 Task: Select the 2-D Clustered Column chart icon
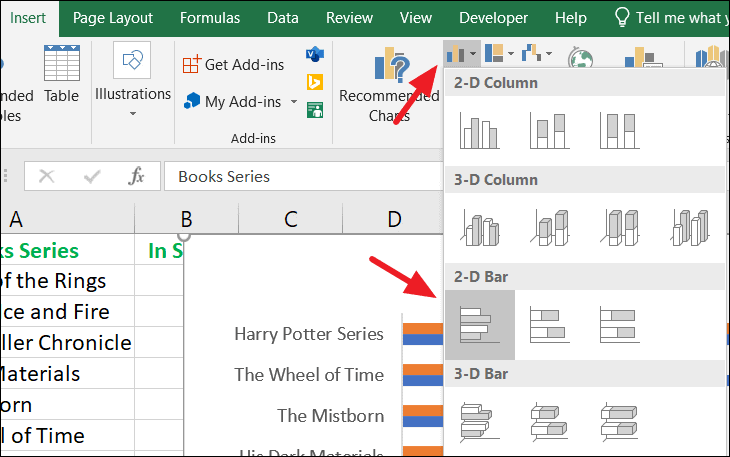pyautogui.click(x=480, y=131)
